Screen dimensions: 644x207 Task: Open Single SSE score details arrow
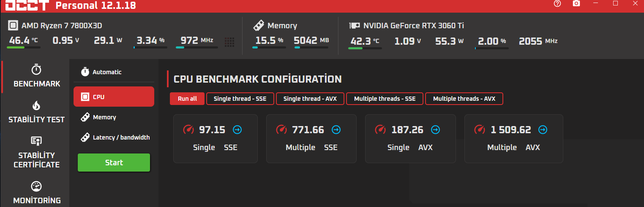pyautogui.click(x=237, y=130)
